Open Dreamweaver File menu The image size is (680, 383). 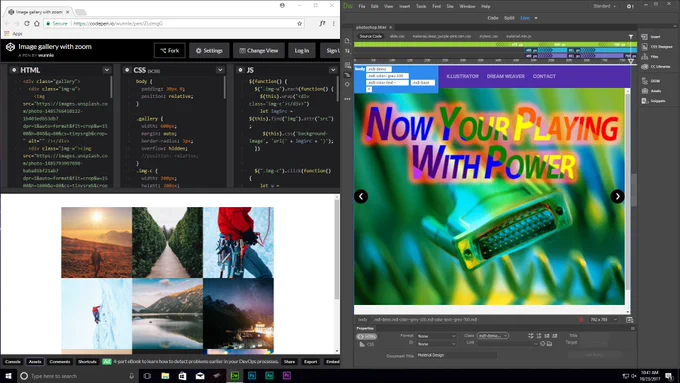pyautogui.click(x=362, y=6)
